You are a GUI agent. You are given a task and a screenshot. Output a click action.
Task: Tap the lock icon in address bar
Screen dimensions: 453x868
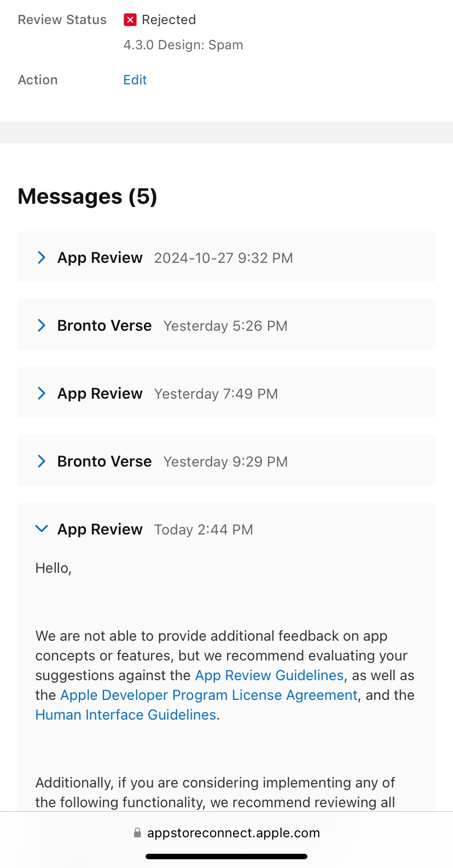click(x=137, y=832)
